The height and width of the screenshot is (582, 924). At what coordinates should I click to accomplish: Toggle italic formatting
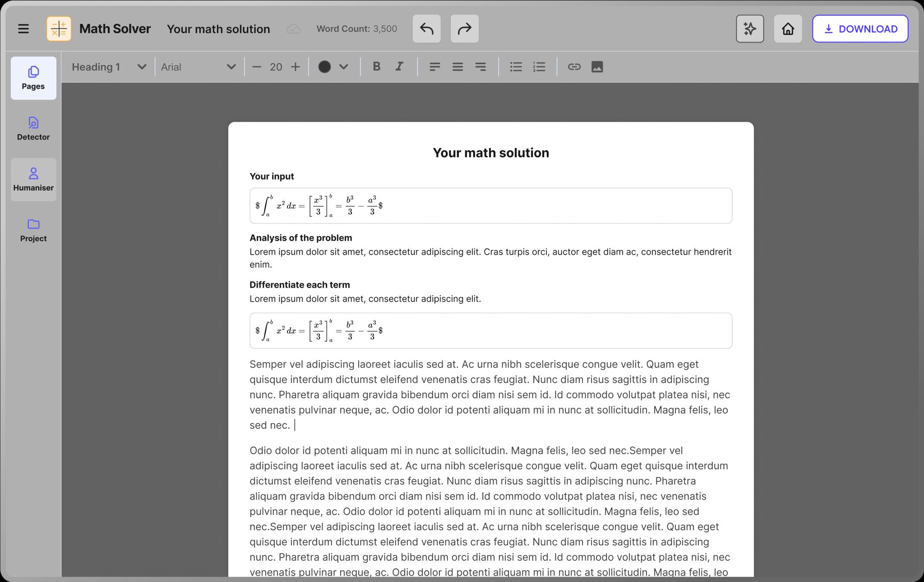tap(399, 67)
